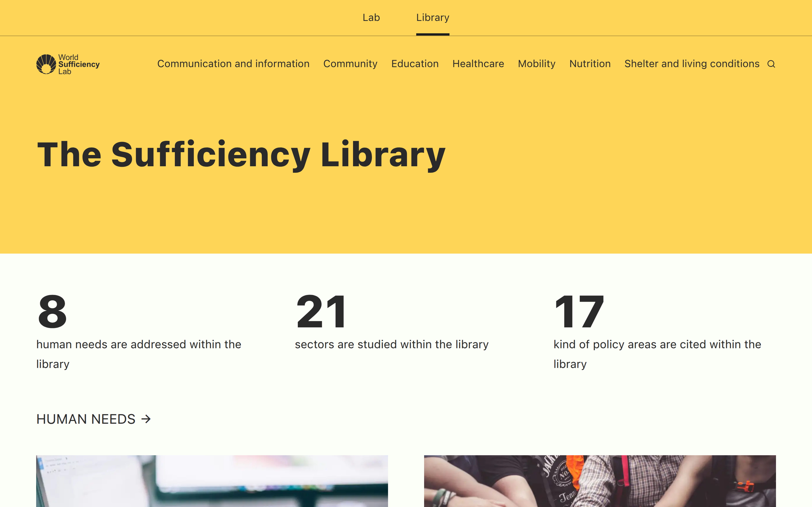Select the Nutrition link
Image resolution: width=812 pixels, height=507 pixels.
590,64
